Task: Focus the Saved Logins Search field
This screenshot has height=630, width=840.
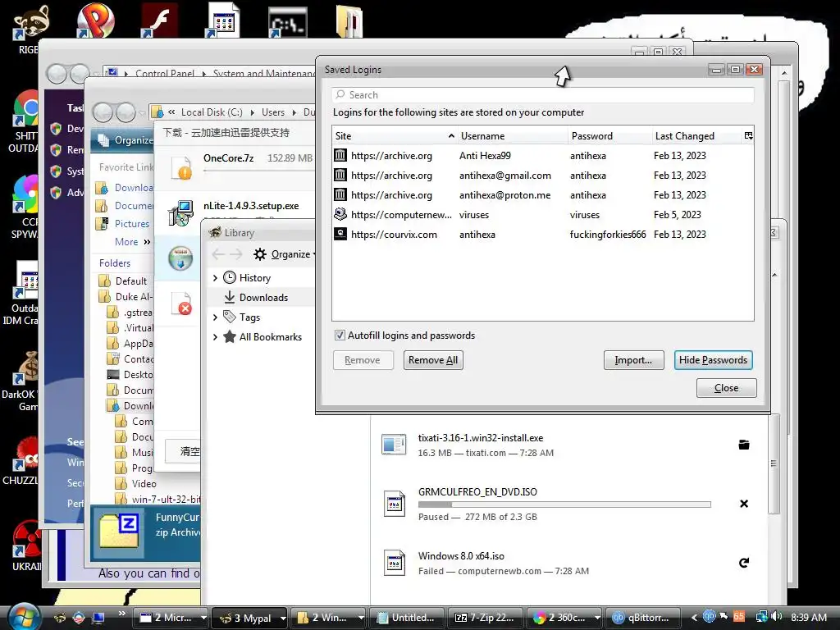Action: (x=543, y=95)
